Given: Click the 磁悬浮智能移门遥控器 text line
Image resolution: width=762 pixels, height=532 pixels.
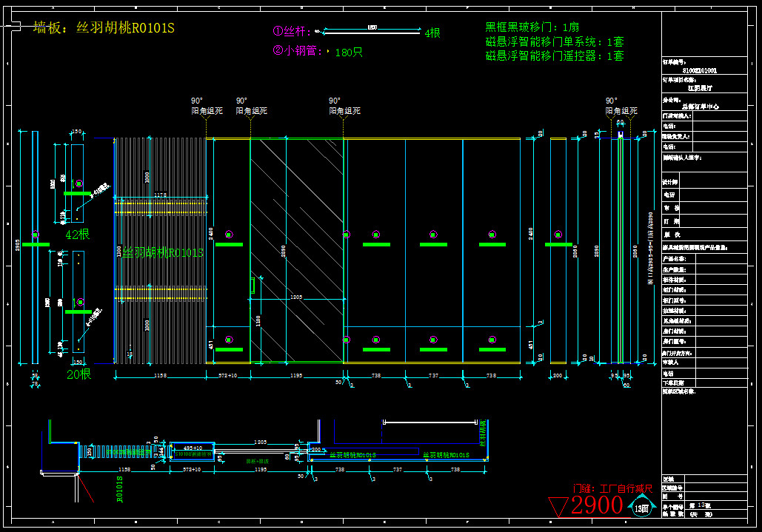Looking at the screenshot, I should [554, 55].
